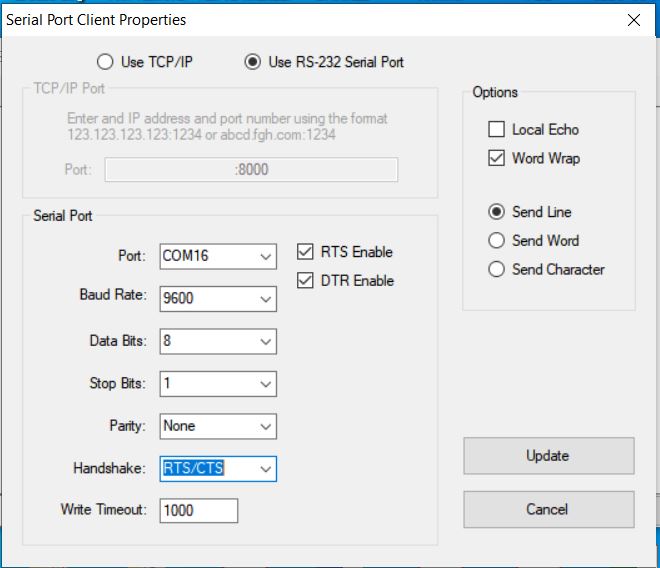Click the Serial Port group heading
660x568 pixels.
(x=63, y=216)
